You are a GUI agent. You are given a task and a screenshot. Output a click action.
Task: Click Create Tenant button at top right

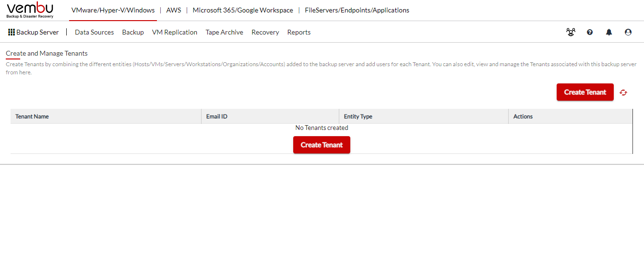pos(585,92)
